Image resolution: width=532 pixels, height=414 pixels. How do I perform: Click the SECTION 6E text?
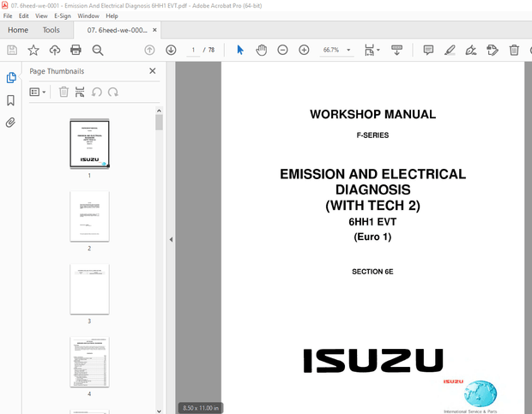(x=372, y=272)
